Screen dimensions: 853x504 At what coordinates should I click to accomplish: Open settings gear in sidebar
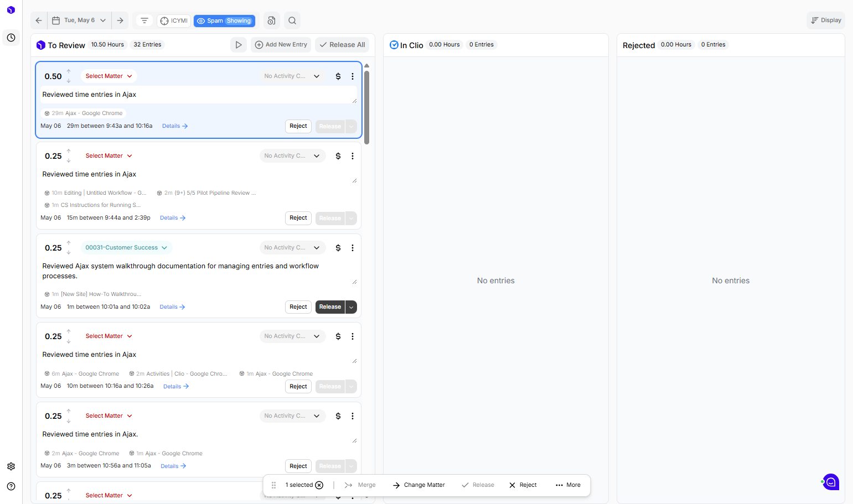[x=11, y=466]
